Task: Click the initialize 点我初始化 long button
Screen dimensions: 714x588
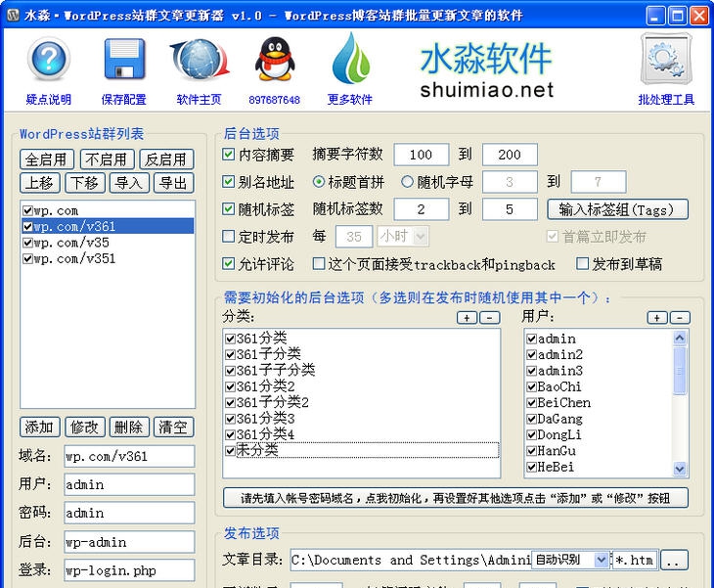Action: tap(456, 498)
